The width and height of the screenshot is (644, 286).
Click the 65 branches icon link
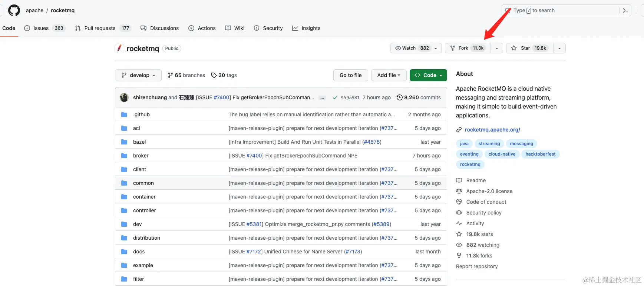171,75
